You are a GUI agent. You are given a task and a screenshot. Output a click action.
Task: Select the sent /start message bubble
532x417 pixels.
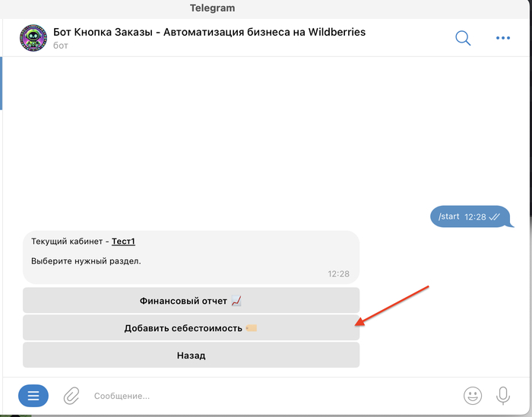coord(472,216)
